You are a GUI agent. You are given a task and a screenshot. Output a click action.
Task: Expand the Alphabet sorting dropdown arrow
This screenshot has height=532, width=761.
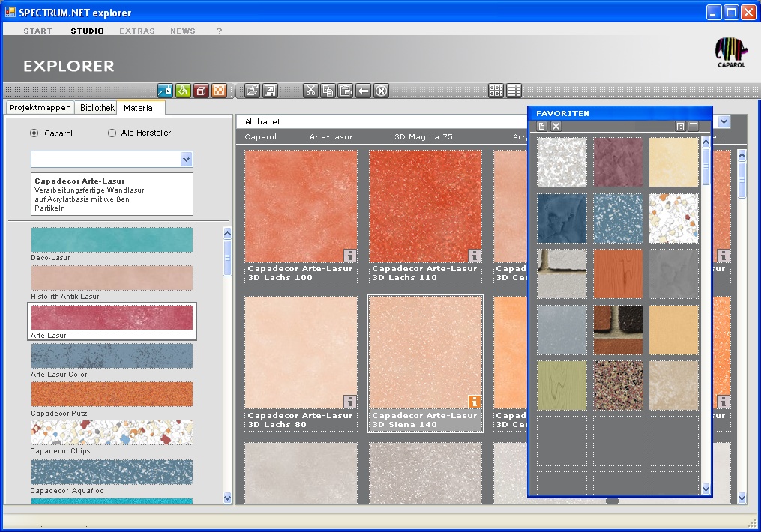coord(724,121)
